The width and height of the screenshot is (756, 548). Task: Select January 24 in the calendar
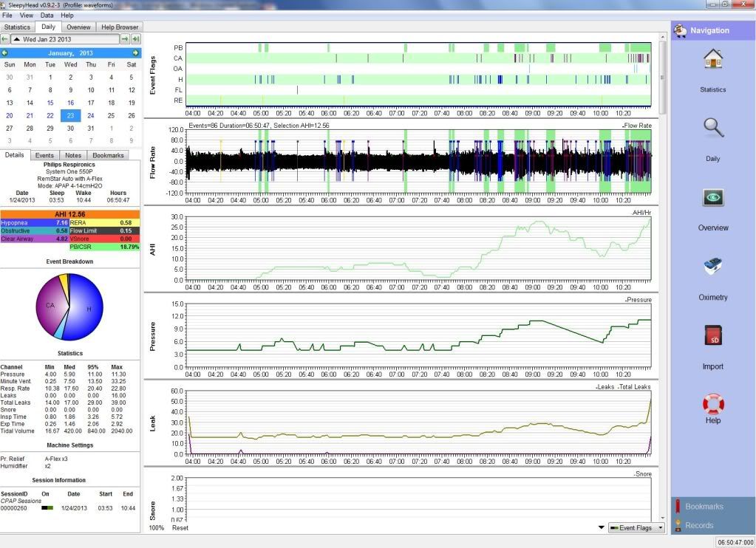[x=91, y=115]
